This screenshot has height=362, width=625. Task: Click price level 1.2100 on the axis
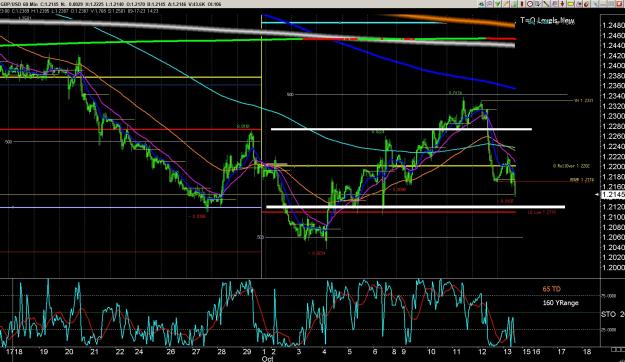[x=613, y=217]
